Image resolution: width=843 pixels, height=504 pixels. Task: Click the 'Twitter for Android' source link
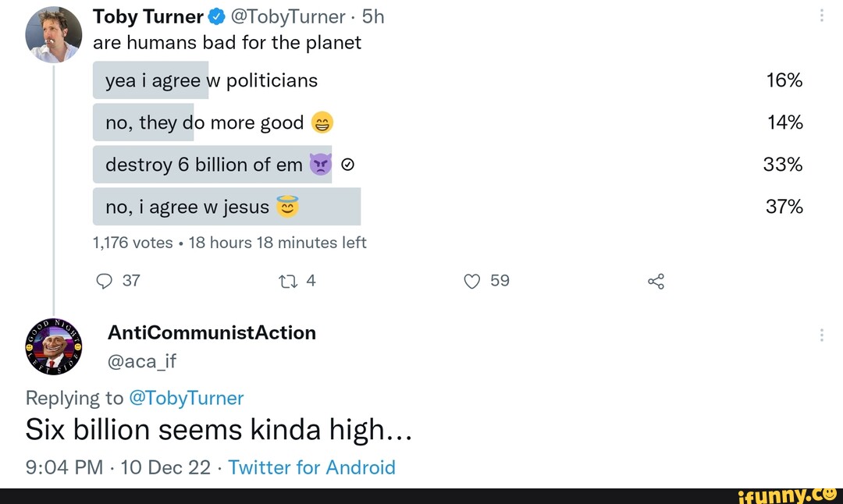coord(311,467)
